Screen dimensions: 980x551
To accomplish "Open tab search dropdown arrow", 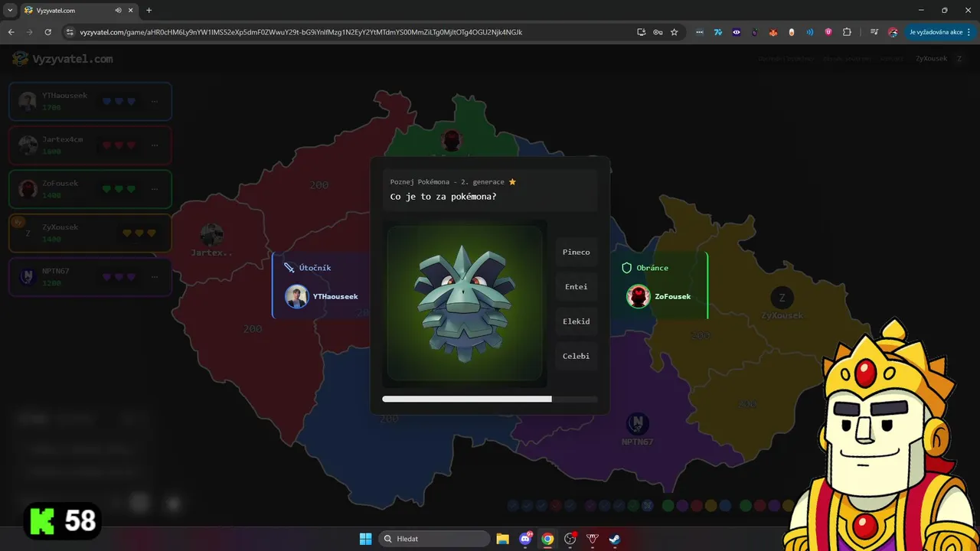I will (10, 11).
